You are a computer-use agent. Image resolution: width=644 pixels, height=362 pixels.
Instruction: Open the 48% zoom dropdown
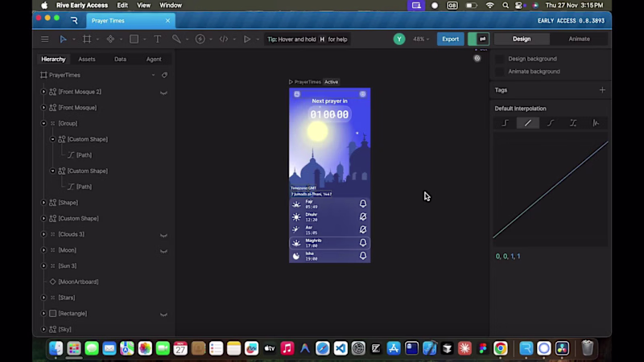[421, 39]
